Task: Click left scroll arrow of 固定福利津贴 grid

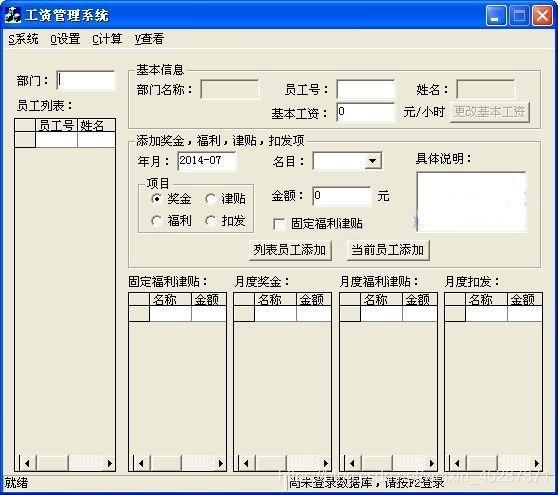Action: (x=141, y=463)
